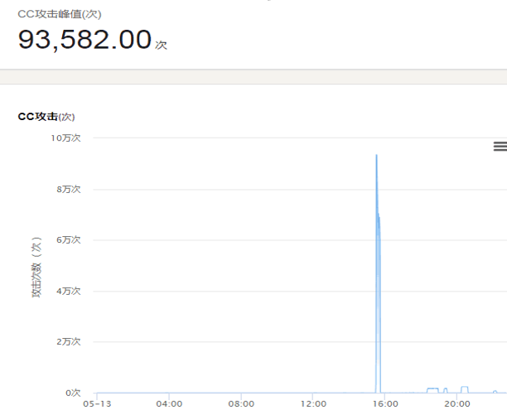Click the 16:00 x-axis time label

(x=385, y=403)
